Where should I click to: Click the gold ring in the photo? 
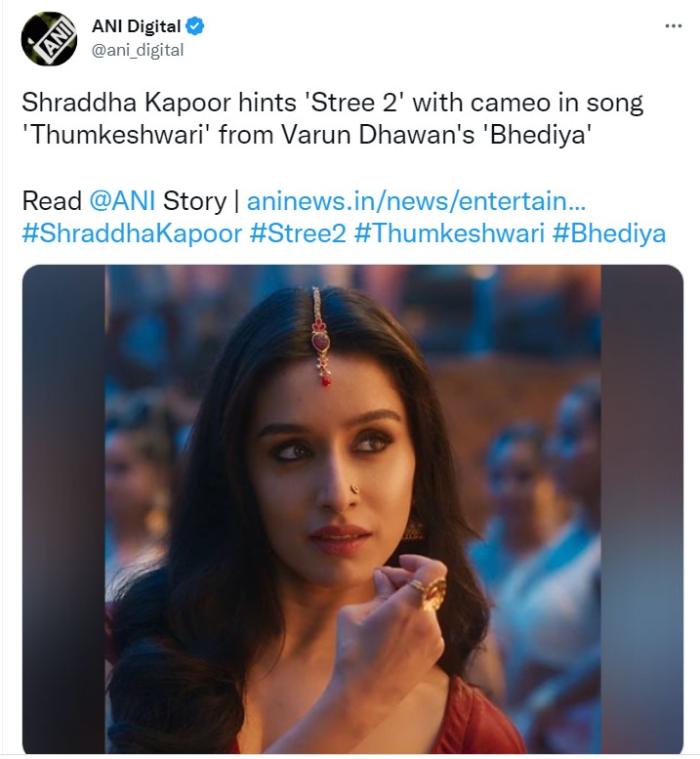[429, 592]
